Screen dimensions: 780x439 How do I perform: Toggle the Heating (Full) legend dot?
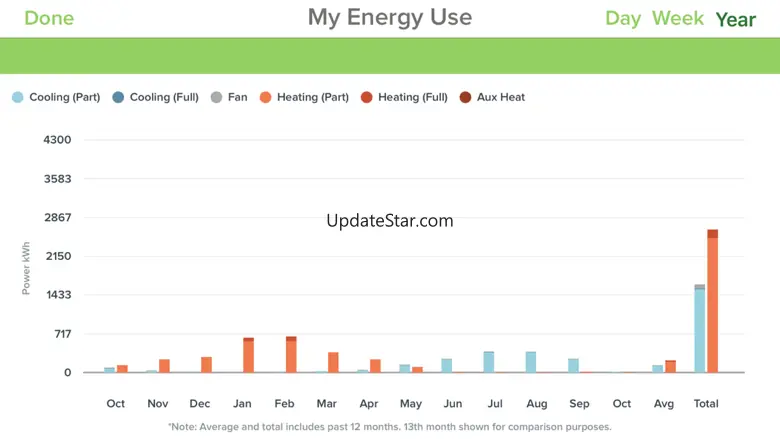click(366, 97)
